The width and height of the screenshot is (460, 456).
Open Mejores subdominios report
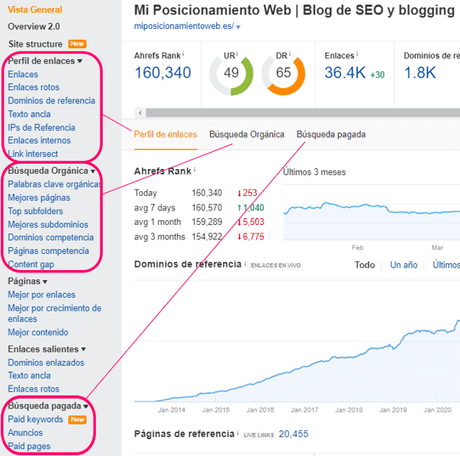pyautogui.click(x=48, y=224)
